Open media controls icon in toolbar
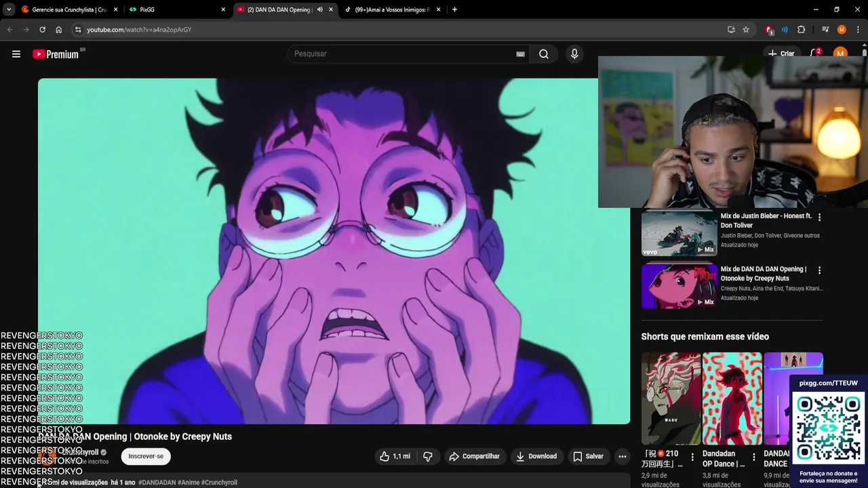 pyautogui.click(x=825, y=30)
